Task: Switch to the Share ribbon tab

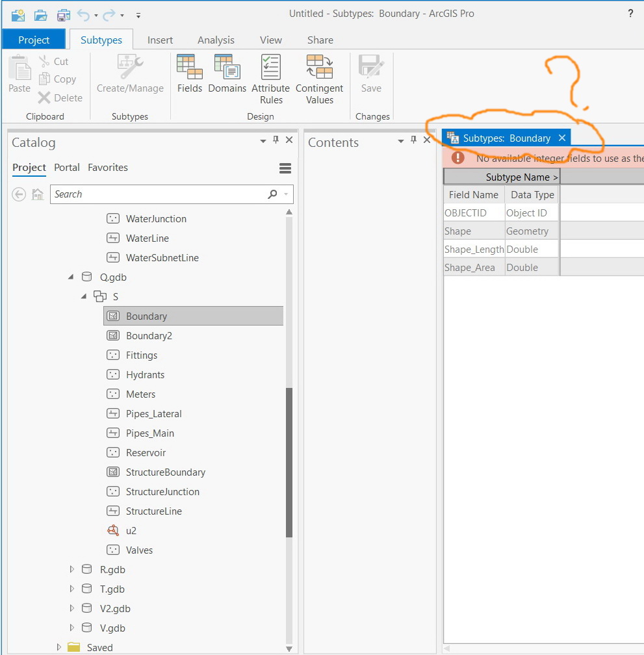Action: tap(320, 40)
